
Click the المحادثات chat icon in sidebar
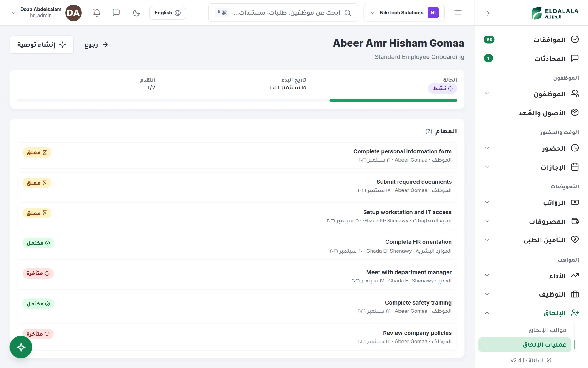(575, 58)
